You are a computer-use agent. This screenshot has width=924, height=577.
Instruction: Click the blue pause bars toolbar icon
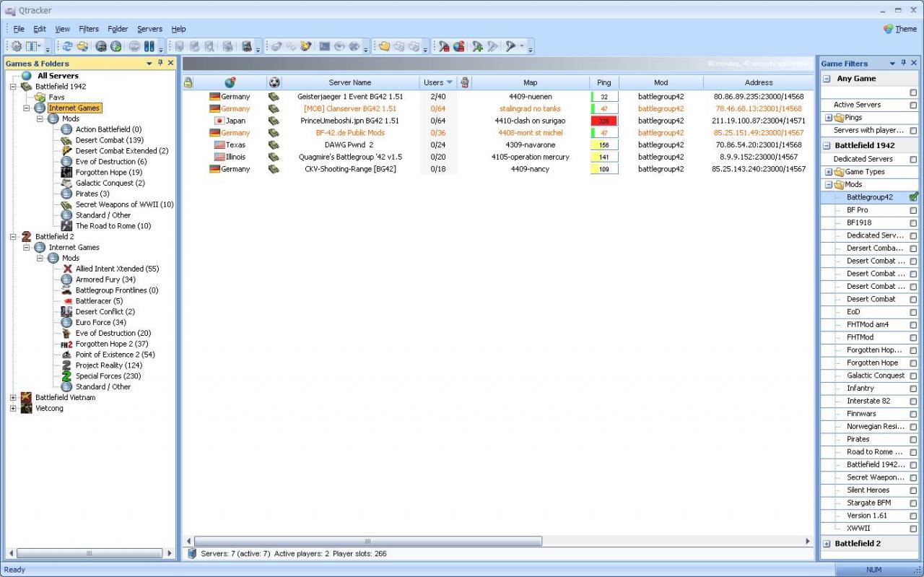pyautogui.click(x=149, y=46)
